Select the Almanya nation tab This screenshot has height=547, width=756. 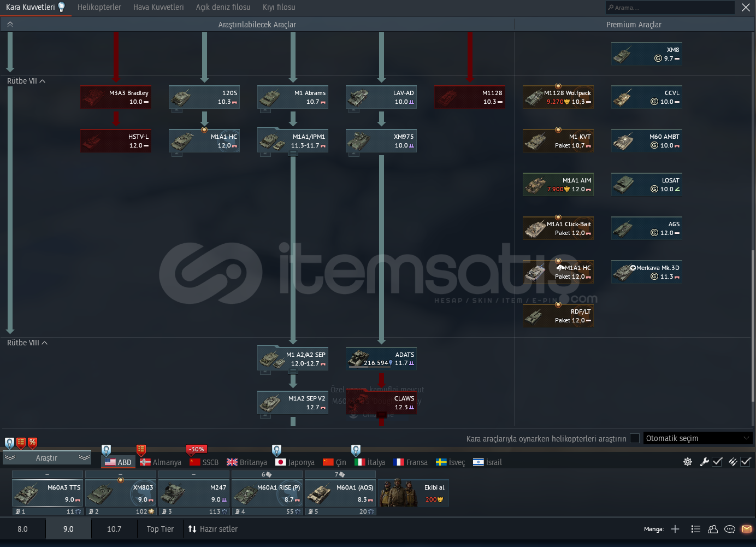(x=161, y=462)
